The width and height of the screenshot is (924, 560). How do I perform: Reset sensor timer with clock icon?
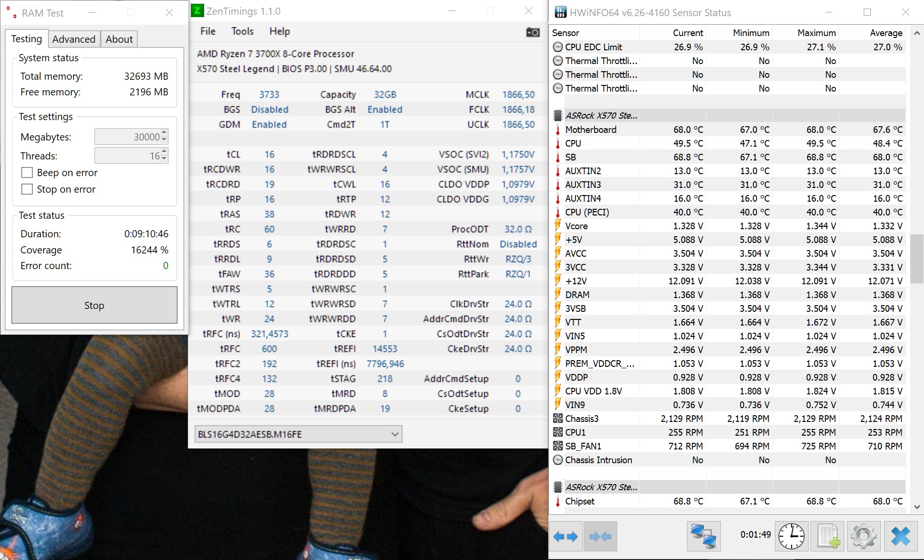792,536
